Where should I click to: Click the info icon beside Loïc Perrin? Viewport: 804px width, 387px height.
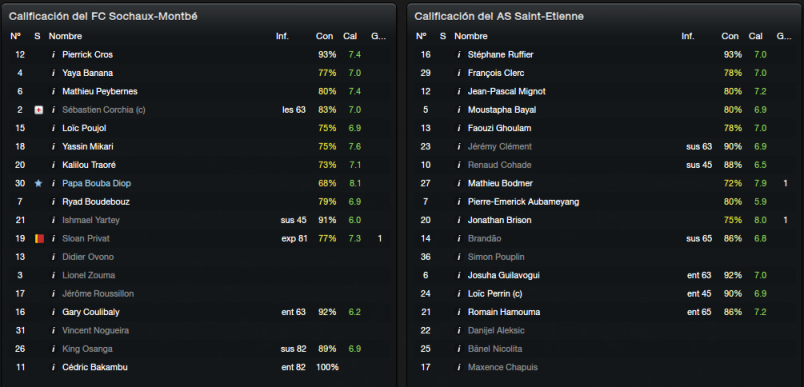click(x=458, y=294)
